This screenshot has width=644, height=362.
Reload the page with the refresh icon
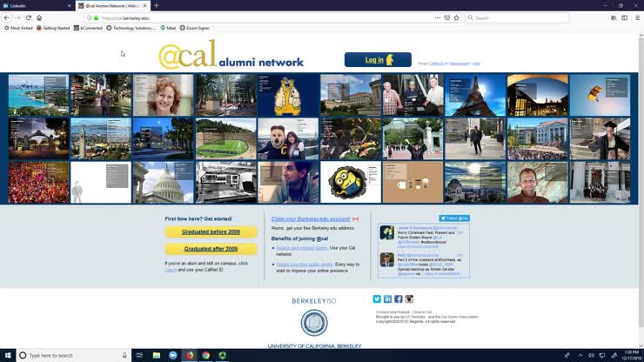click(x=29, y=17)
